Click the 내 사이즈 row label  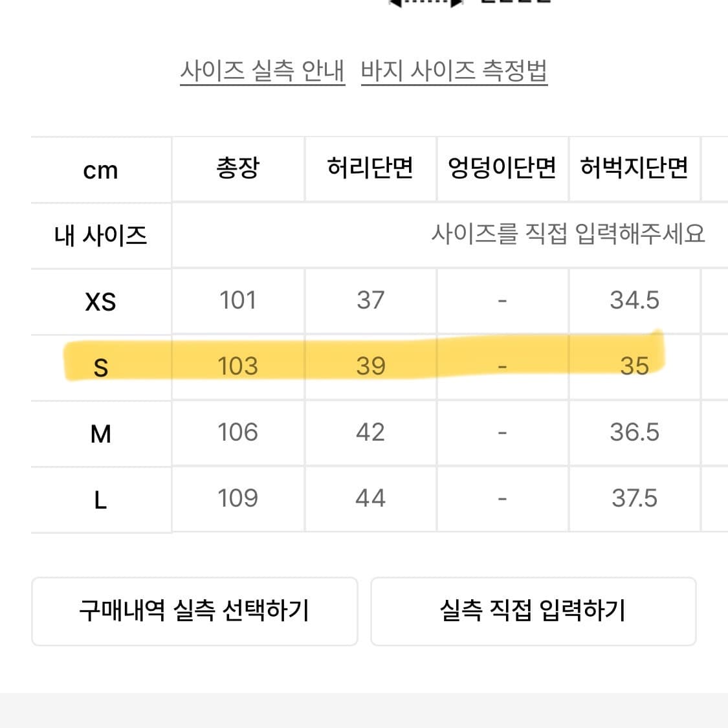coord(100,235)
